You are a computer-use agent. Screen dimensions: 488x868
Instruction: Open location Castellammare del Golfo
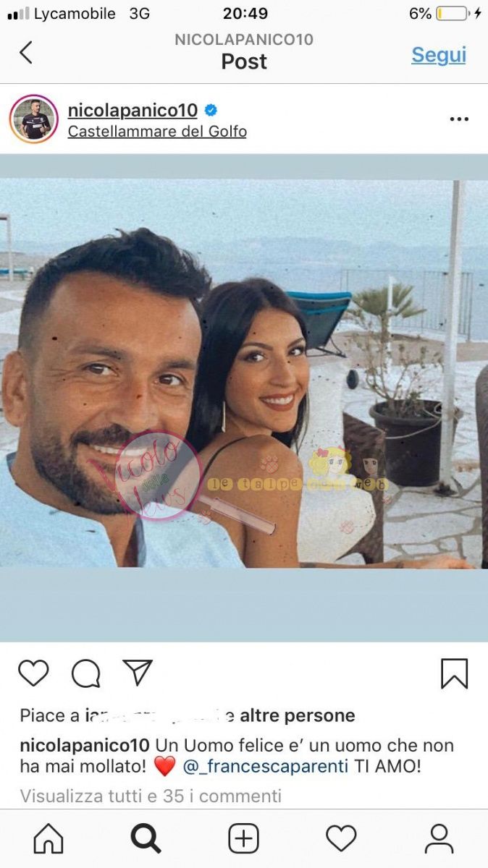[x=157, y=132]
